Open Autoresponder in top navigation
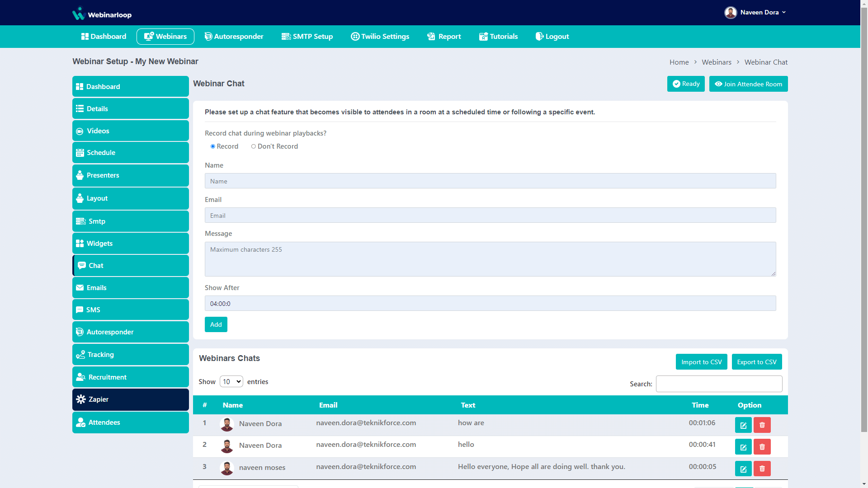This screenshot has height=488, width=868. 234,37
